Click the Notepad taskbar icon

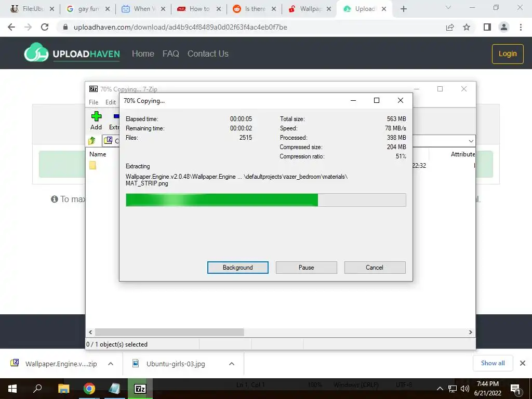tap(114, 389)
